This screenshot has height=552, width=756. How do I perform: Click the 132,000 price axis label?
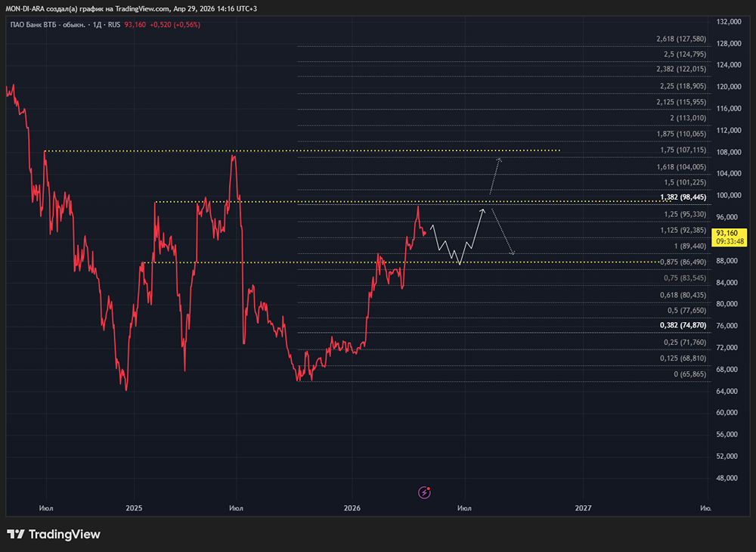729,22
